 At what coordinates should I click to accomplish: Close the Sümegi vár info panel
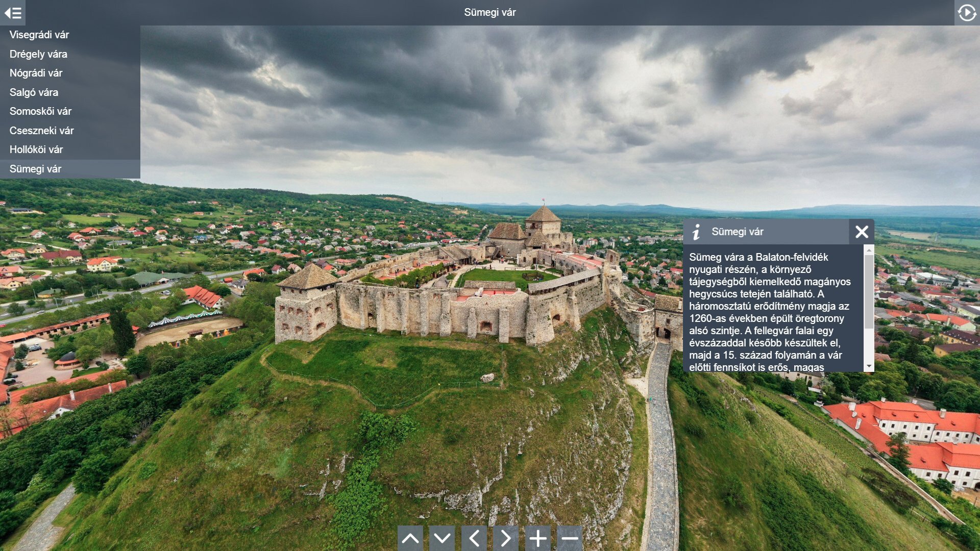(x=862, y=232)
